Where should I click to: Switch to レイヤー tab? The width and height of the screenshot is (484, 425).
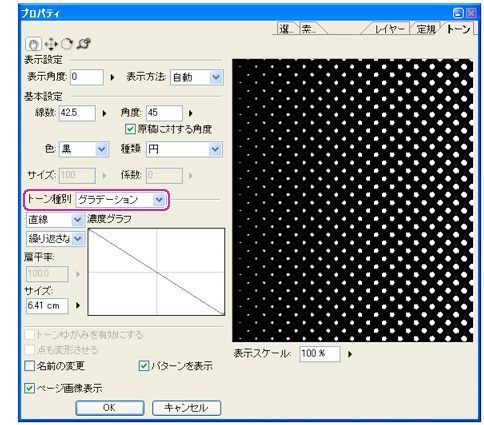click(x=388, y=29)
